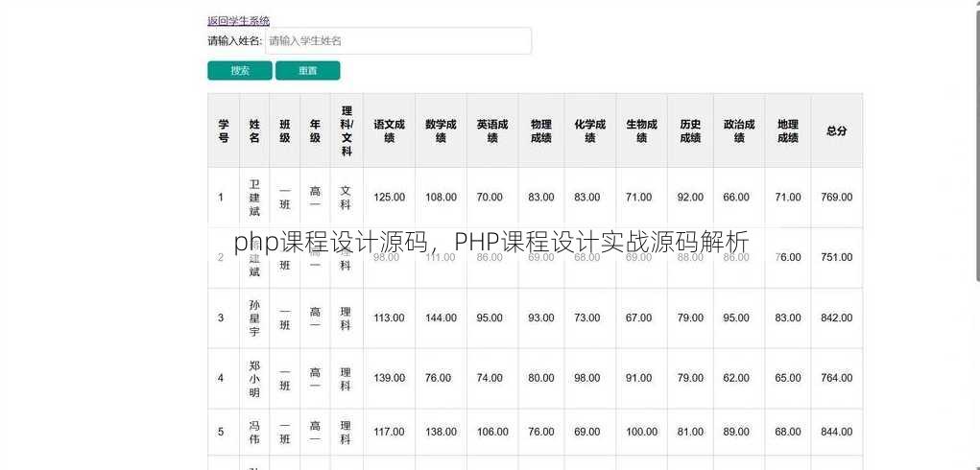Click the 重置 reset button
Image resolution: width=980 pixels, height=470 pixels.
[x=307, y=71]
